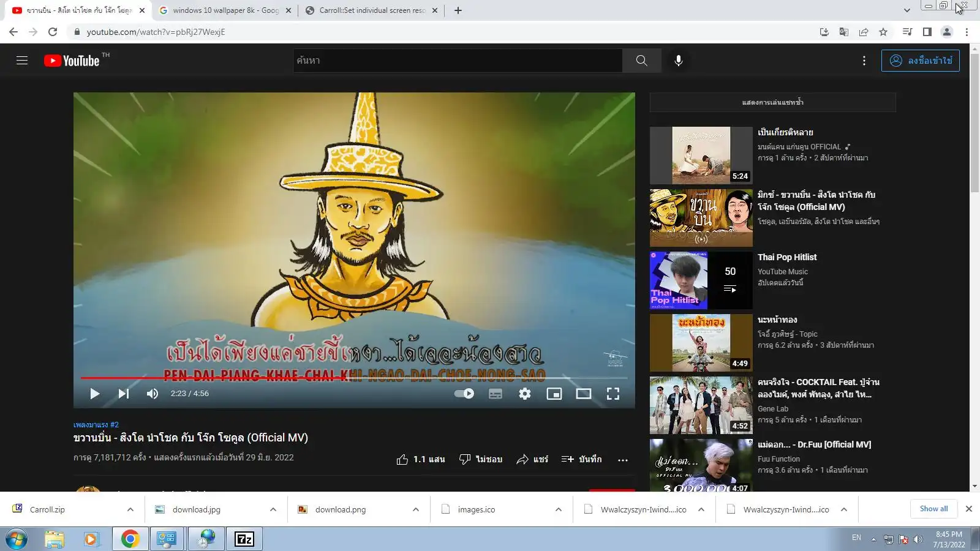Open the Windows Start menu
This screenshot has width=980, height=551.
click(16, 539)
